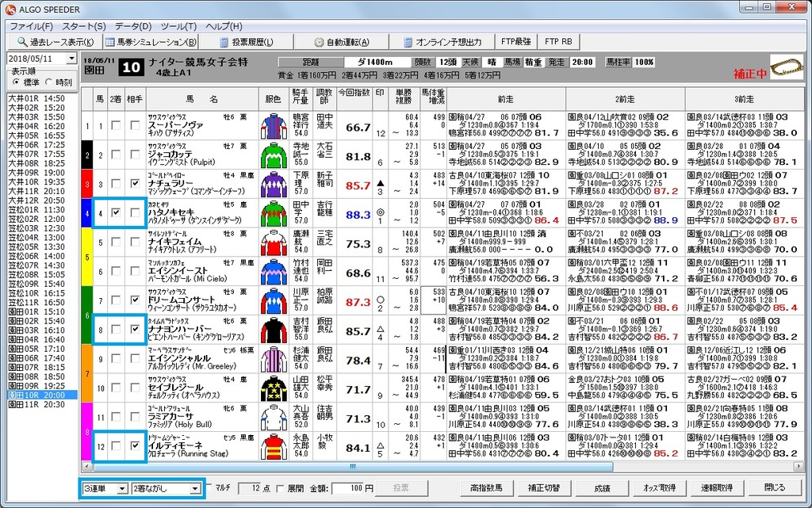This screenshot has width=812, height=508.
Task: Enable the 展開 checkbox
Action: (x=280, y=488)
